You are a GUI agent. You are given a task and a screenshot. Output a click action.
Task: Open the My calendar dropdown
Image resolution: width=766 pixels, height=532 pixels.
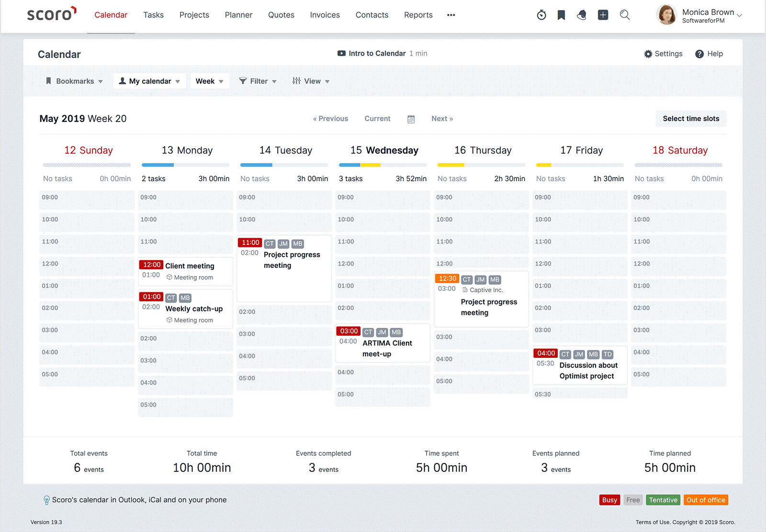[x=149, y=81]
